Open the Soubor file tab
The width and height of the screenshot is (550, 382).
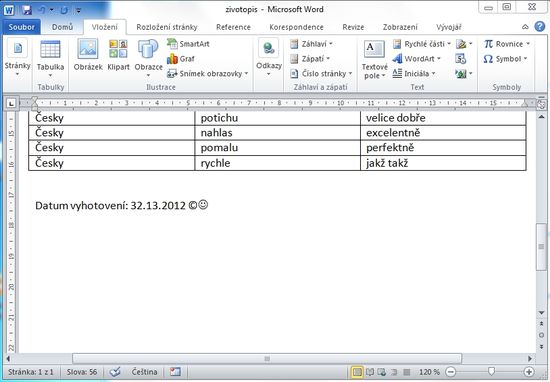tap(21, 27)
